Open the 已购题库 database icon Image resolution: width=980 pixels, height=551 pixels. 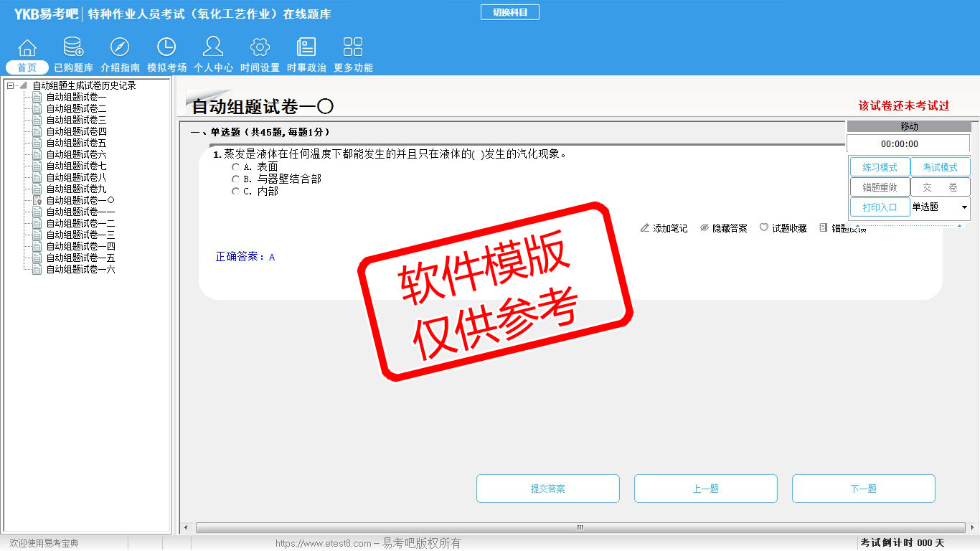[73, 47]
